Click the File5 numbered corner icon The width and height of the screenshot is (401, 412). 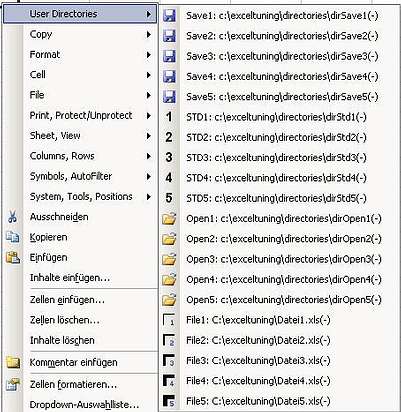[169, 401]
